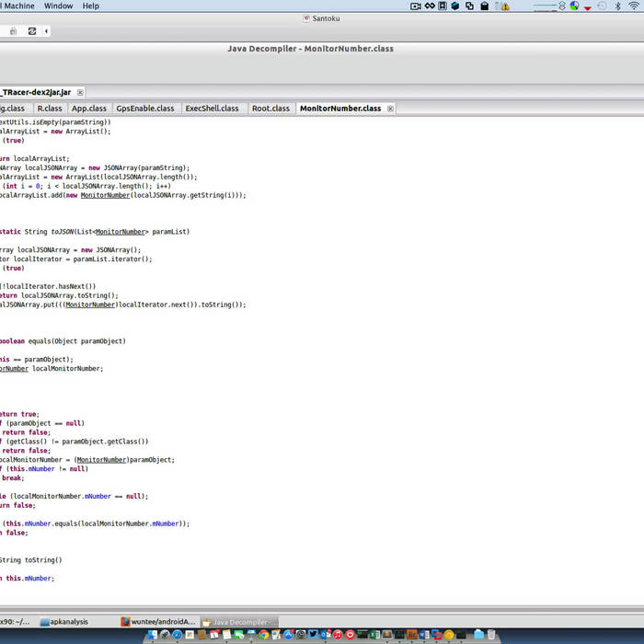Open the Help menu
Screen dimensions: 644x644
(91, 6)
